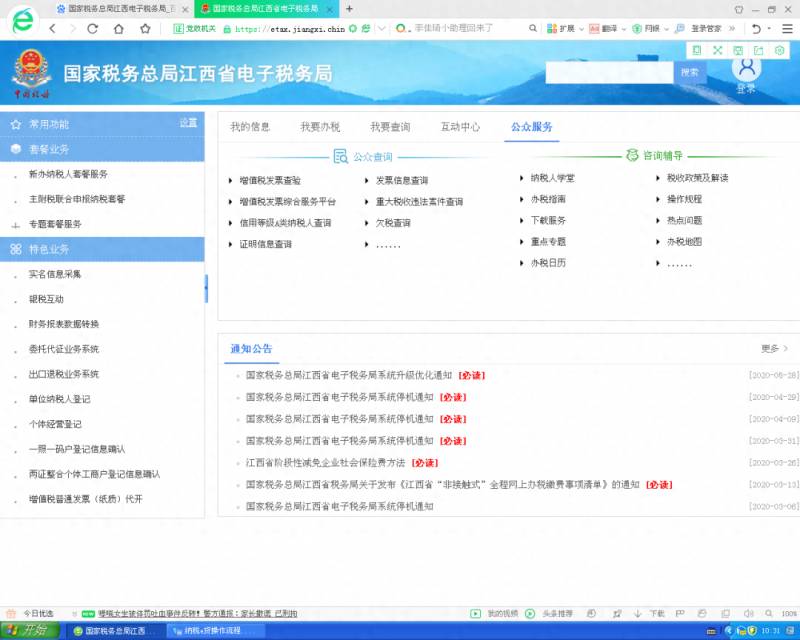The image size is (800, 640).
Task: Click the browser address bar URL
Action: tap(290, 29)
